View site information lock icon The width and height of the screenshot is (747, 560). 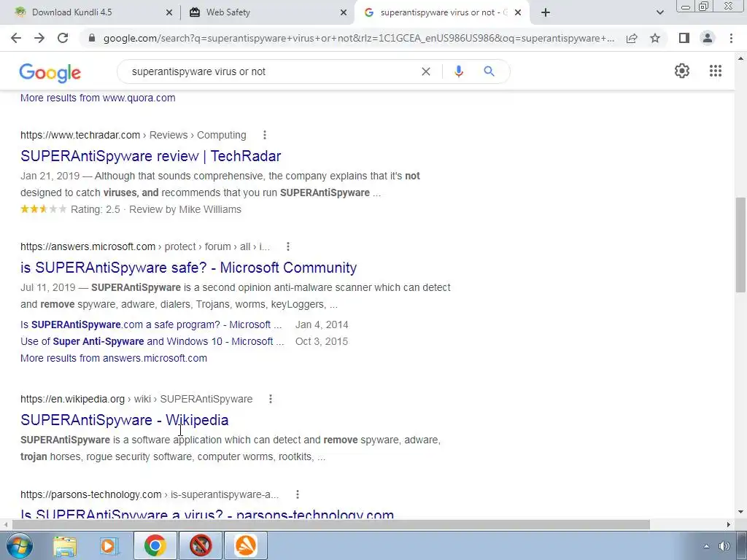click(x=92, y=38)
